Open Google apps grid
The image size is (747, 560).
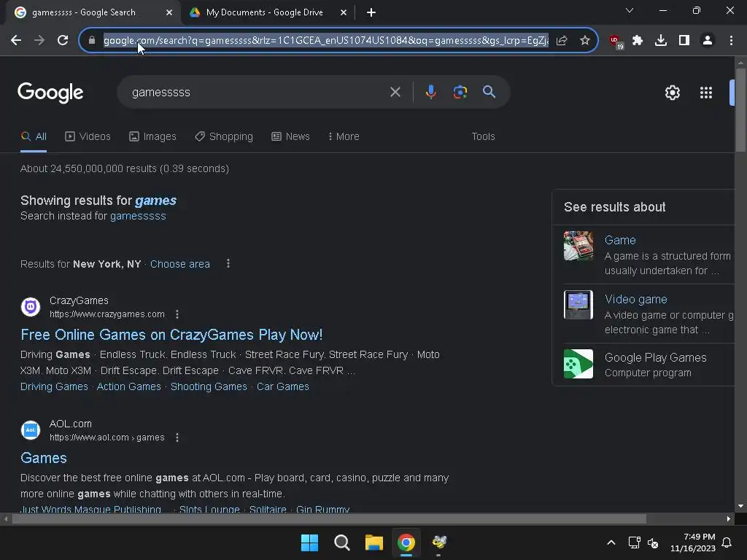706,93
